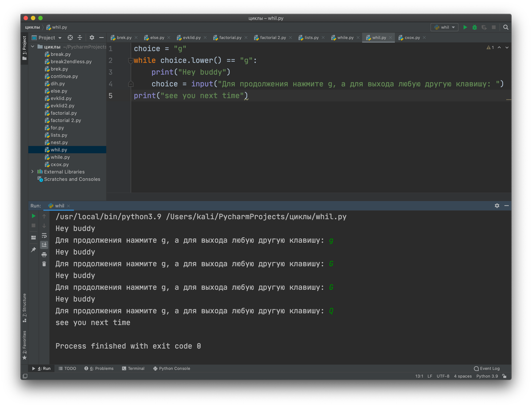Close the whil Run tab
Image resolution: width=532 pixels, height=407 pixels.
69,206
